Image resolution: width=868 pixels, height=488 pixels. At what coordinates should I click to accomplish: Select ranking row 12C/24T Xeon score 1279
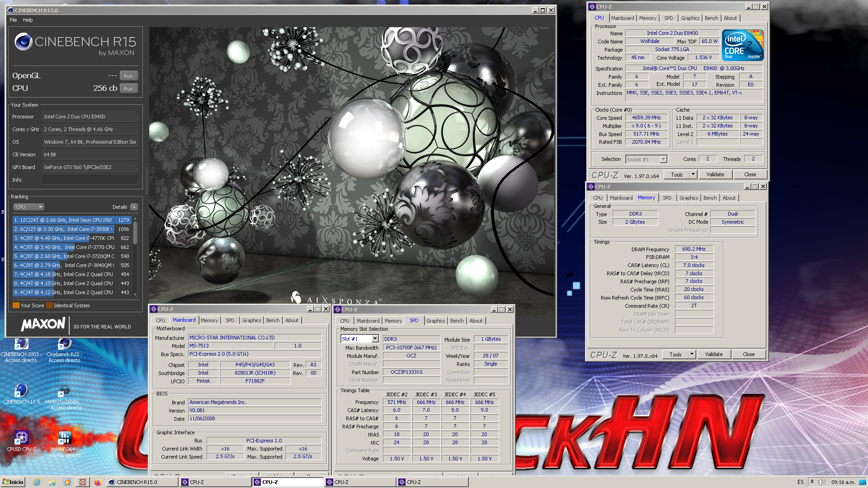click(71, 220)
